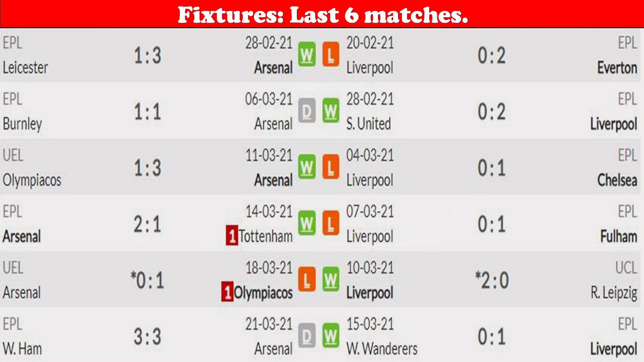Click grey D badge for W. Ham match
Viewport: 644px width, 362px height.
click(x=307, y=336)
